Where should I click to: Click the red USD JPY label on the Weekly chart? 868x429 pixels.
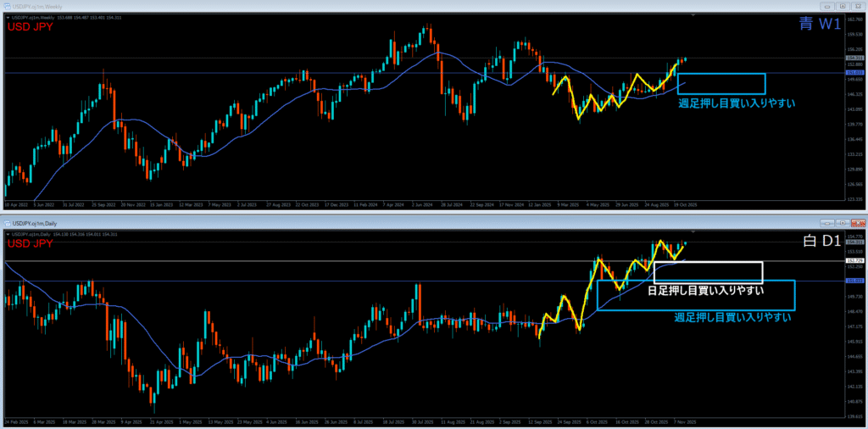coord(30,27)
